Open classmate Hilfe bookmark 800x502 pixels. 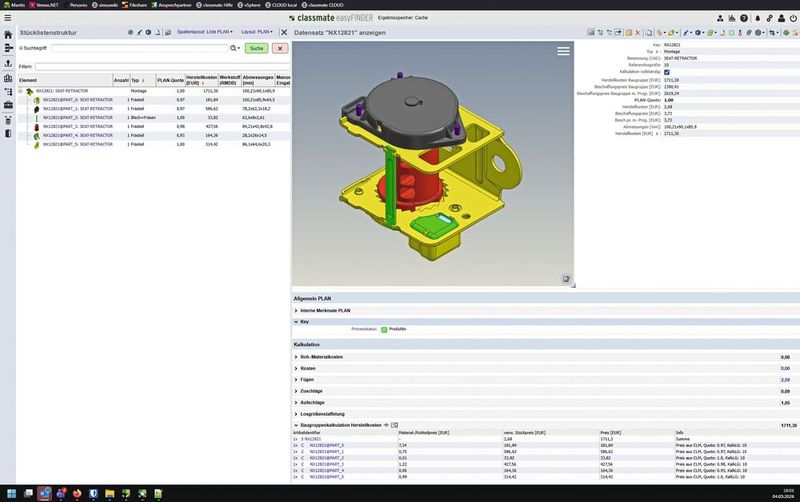tap(214, 5)
